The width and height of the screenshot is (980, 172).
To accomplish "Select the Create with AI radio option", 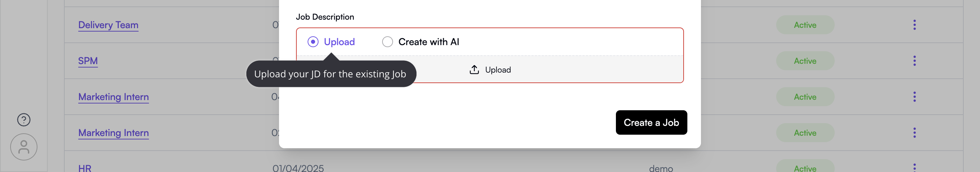I will pos(387,42).
